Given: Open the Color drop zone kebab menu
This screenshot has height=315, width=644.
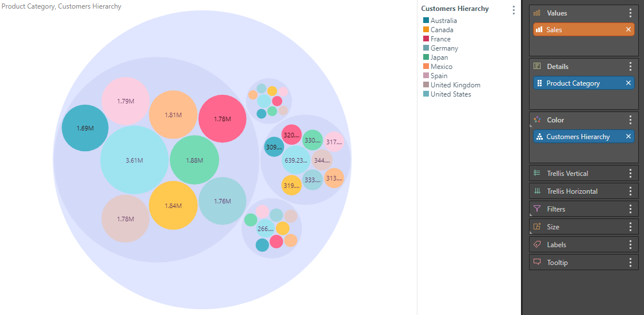Looking at the screenshot, I should pos(630,120).
